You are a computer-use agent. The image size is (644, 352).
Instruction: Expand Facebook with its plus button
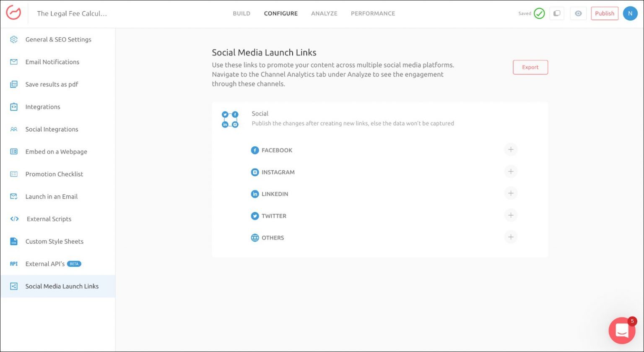click(x=511, y=150)
